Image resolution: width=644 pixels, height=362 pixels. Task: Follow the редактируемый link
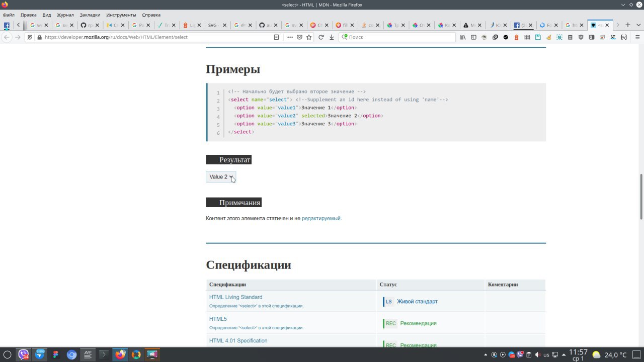pos(320,218)
